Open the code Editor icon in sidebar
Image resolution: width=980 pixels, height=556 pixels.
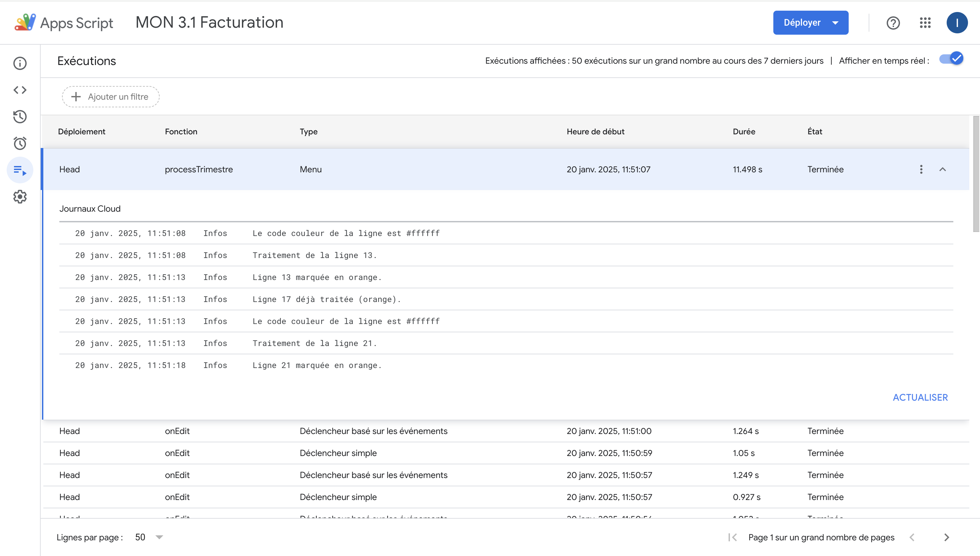(20, 90)
